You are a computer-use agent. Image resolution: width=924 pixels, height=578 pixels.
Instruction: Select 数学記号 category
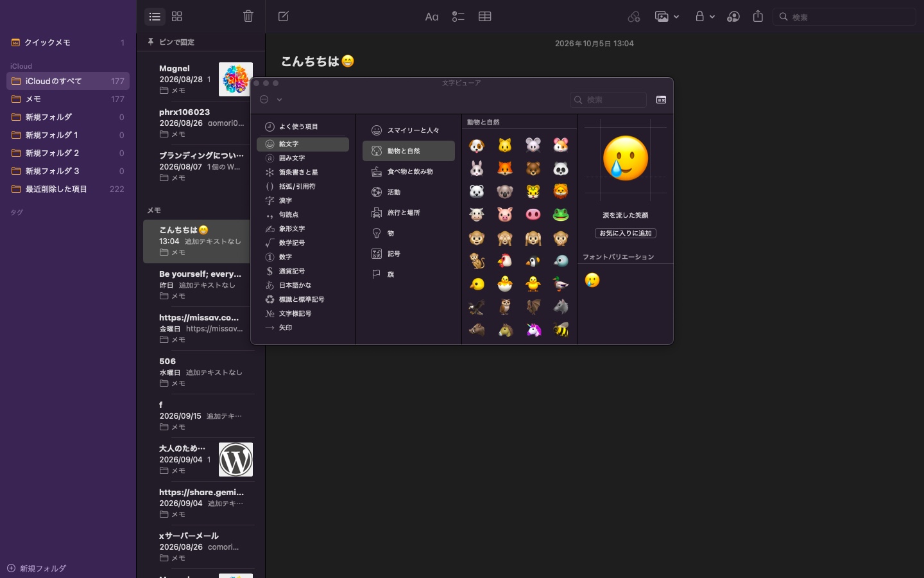tap(303, 243)
